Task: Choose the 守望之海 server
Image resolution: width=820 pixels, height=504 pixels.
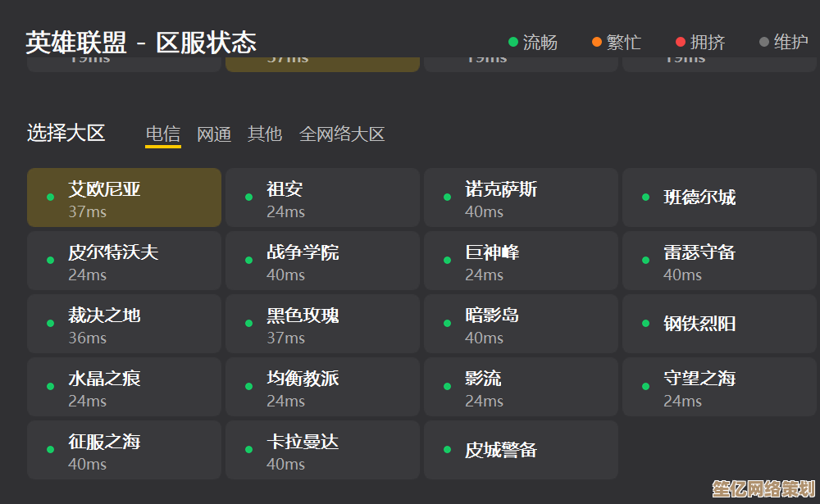Action: [x=719, y=387]
